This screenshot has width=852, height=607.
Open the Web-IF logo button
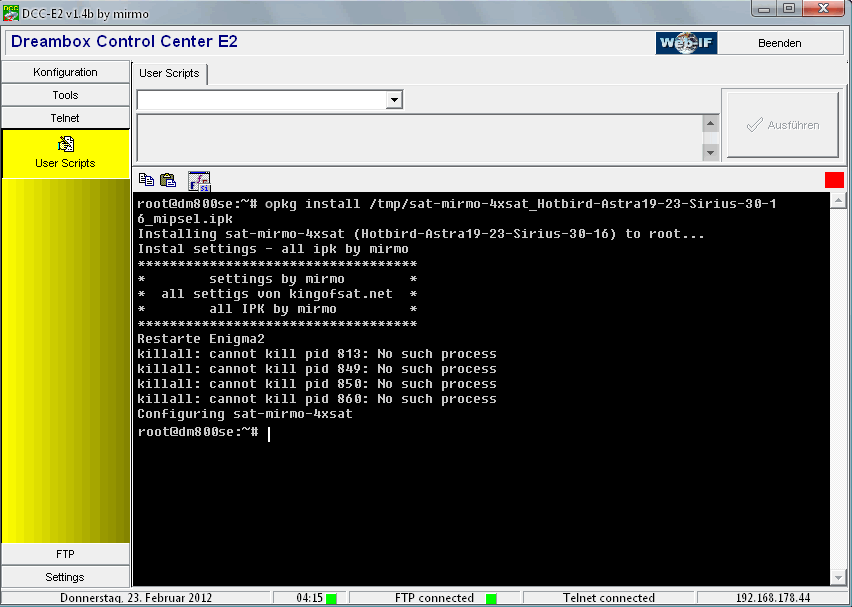[686, 43]
